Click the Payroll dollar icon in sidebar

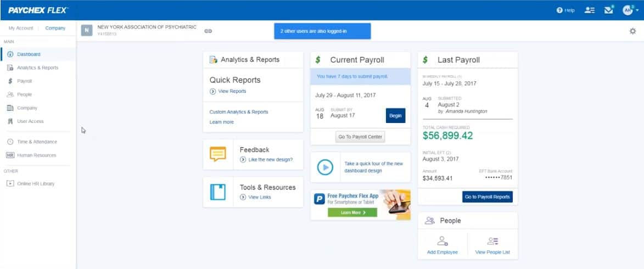pos(10,81)
